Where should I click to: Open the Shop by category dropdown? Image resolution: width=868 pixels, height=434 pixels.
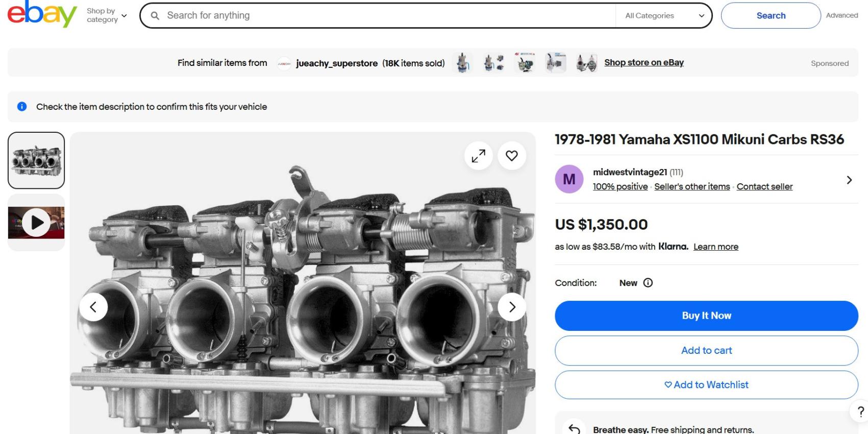[x=107, y=15]
